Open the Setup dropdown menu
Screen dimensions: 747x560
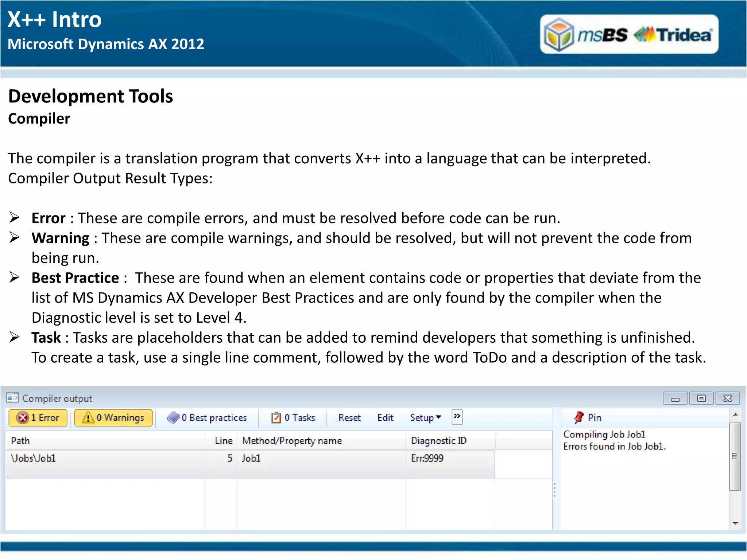pyautogui.click(x=426, y=417)
